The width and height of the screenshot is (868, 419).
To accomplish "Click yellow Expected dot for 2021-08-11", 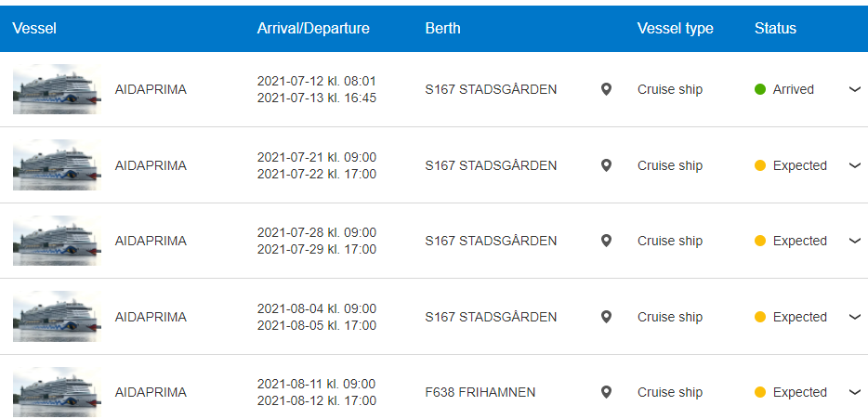I will tap(760, 392).
